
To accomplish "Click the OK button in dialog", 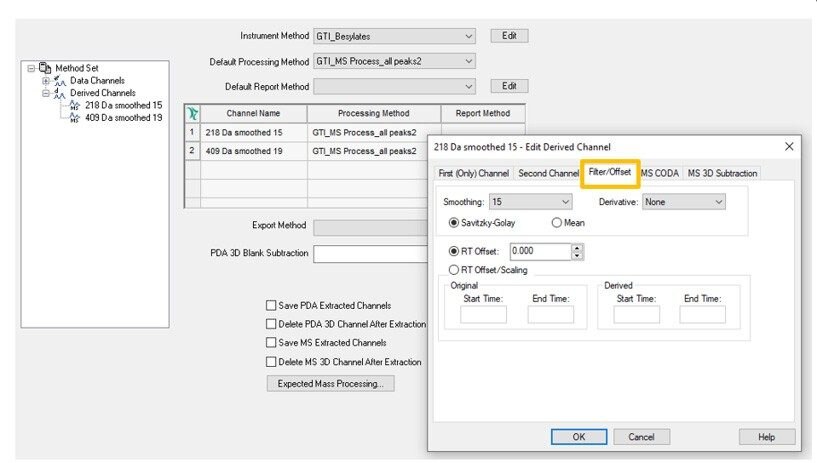I will (579, 437).
